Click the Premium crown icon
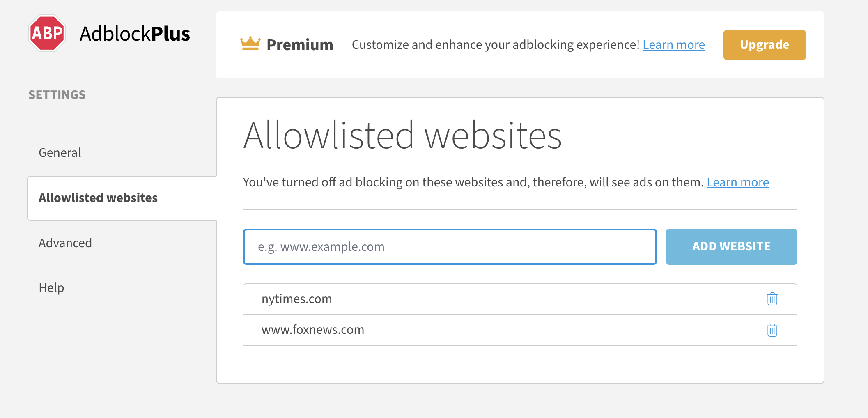868x418 pixels. click(x=250, y=44)
